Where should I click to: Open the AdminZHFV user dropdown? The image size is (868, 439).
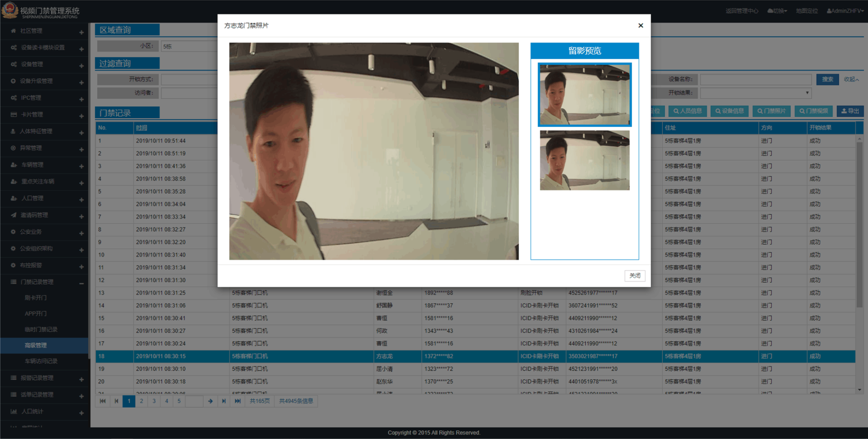845,11
